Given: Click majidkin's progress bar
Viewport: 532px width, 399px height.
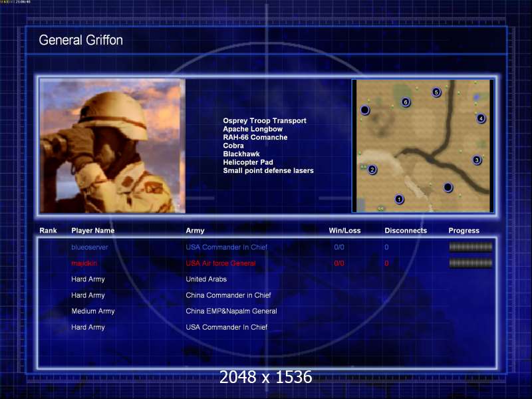Looking at the screenshot, I should coord(471,263).
